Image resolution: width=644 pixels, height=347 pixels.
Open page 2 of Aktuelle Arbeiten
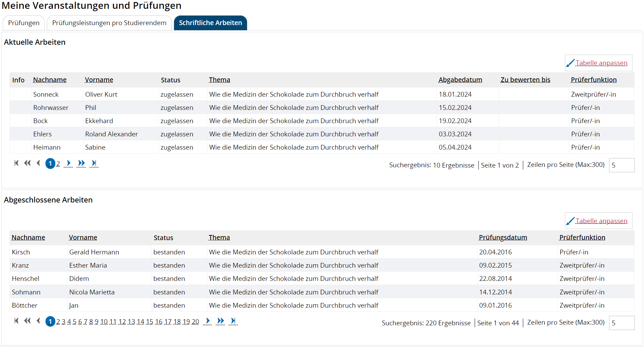click(x=58, y=164)
